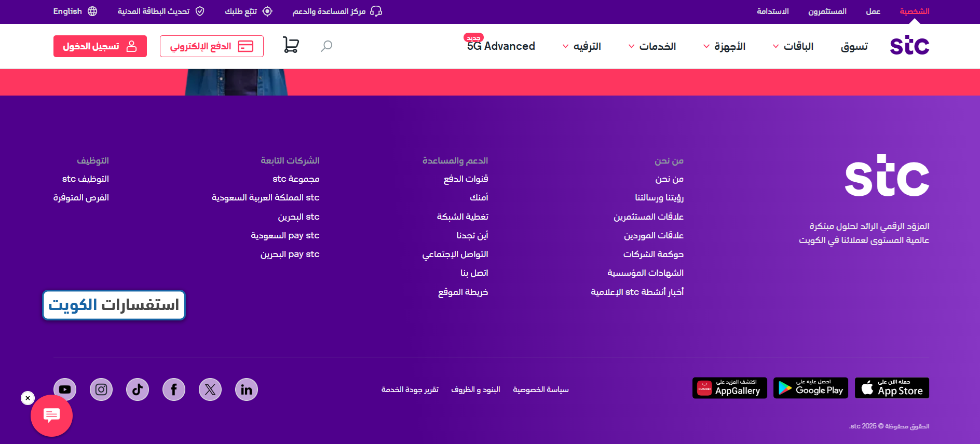Click the stc logo in the header
The width and height of the screenshot is (980, 444).
click(909, 46)
